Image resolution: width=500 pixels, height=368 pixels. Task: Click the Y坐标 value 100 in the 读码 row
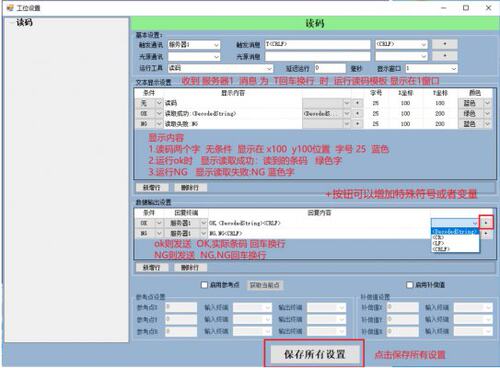[440, 103]
